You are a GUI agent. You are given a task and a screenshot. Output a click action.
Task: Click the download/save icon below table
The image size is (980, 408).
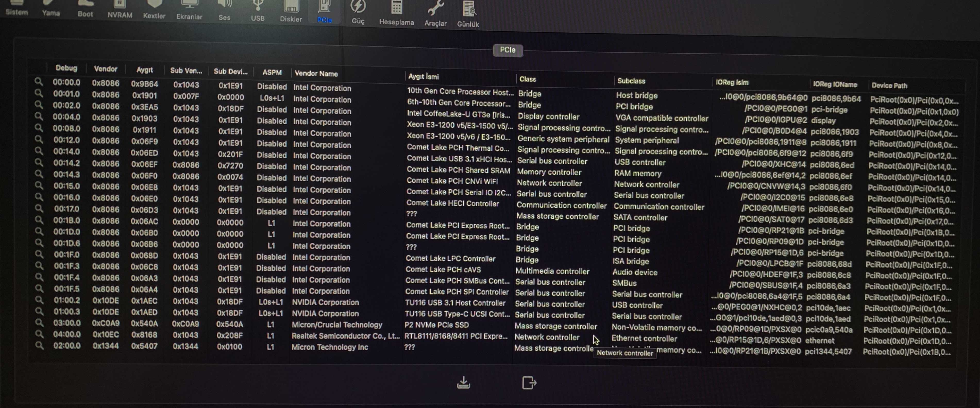463,382
